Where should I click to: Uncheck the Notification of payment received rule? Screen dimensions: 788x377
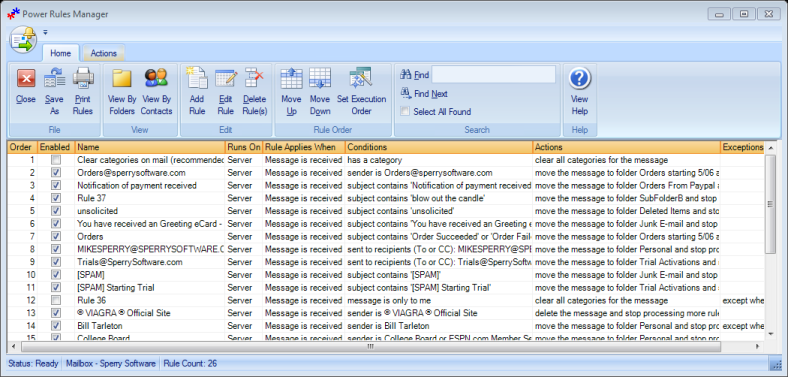56,185
